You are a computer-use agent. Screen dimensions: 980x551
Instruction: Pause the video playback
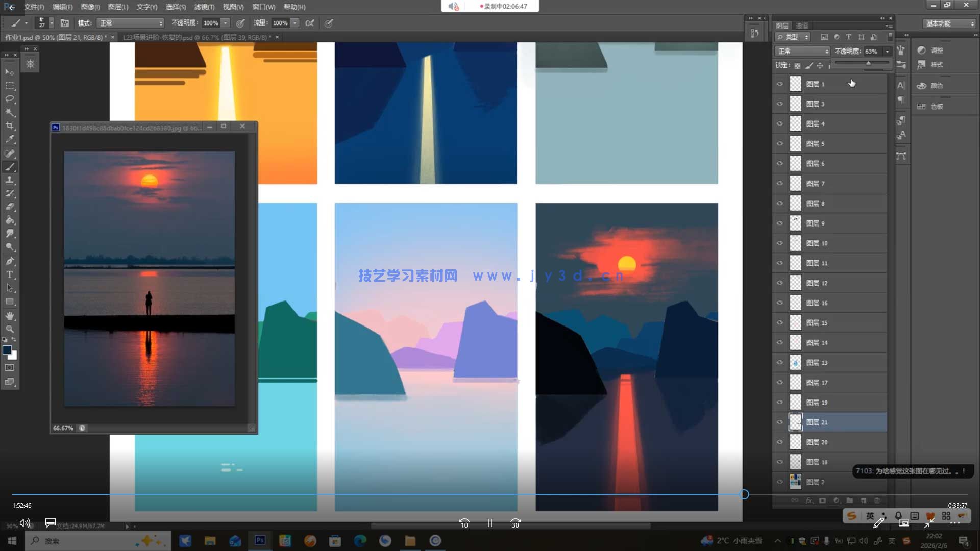489,523
